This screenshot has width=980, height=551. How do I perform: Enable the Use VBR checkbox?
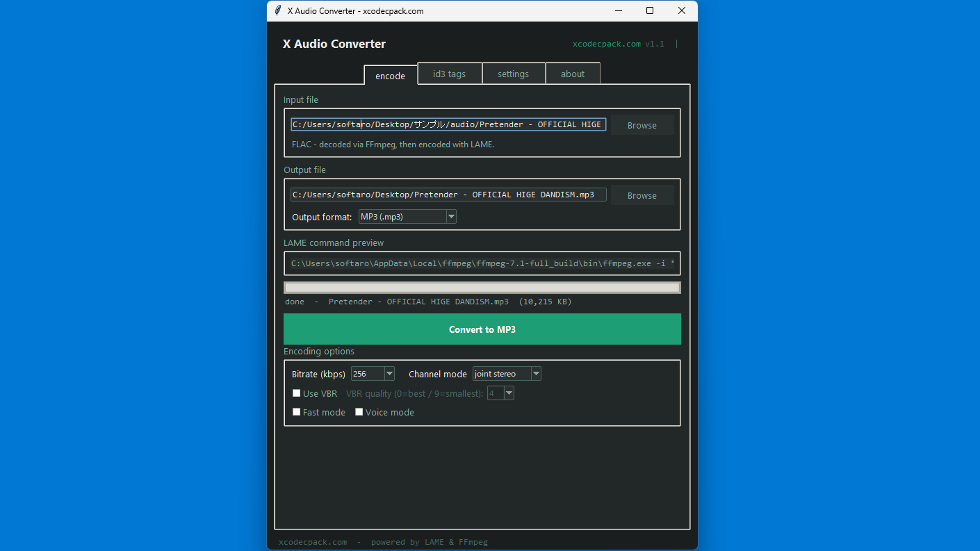[296, 393]
